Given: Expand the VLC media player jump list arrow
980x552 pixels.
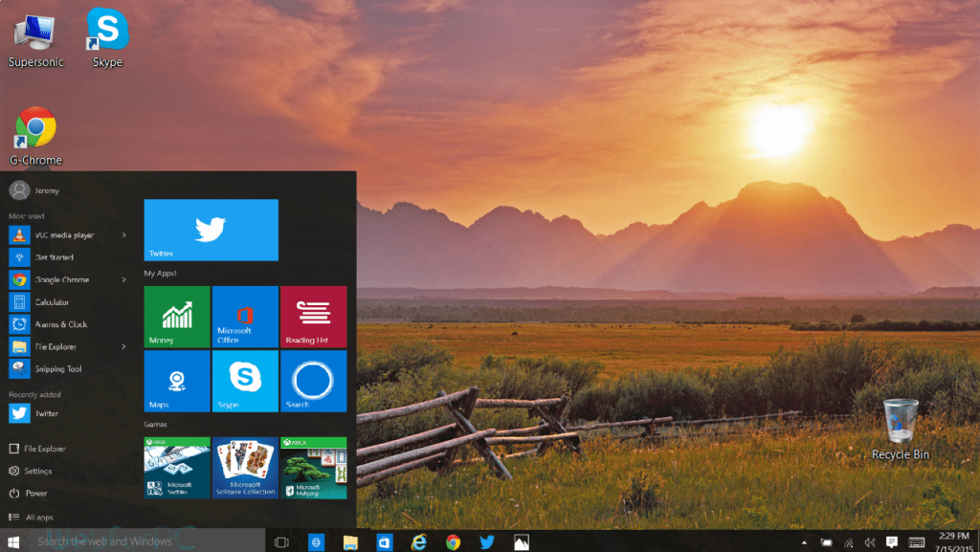Looking at the screenshot, I should (123, 235).
